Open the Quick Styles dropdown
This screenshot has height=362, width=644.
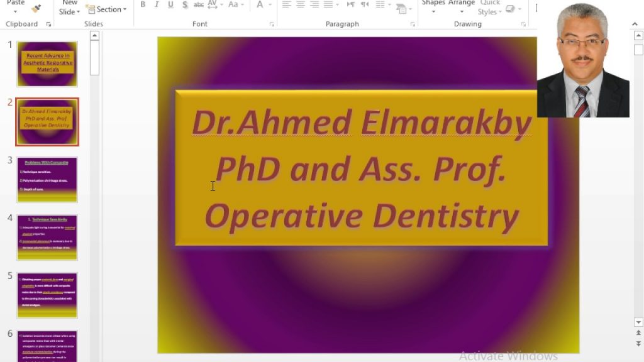tap(500, 12)
